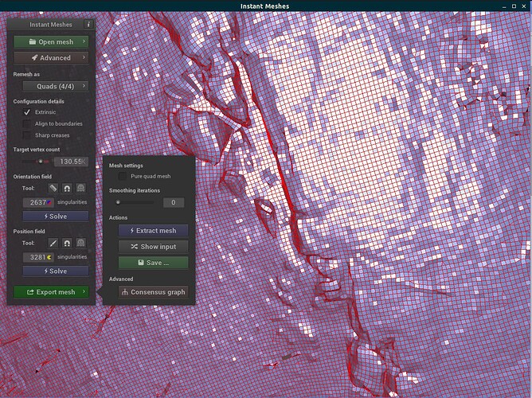Open the Quads (4/4) remesh dropdown
Image resolution: width=532 pixels, height=398 pixels.
pyautogui.click(x=56, y=86)
